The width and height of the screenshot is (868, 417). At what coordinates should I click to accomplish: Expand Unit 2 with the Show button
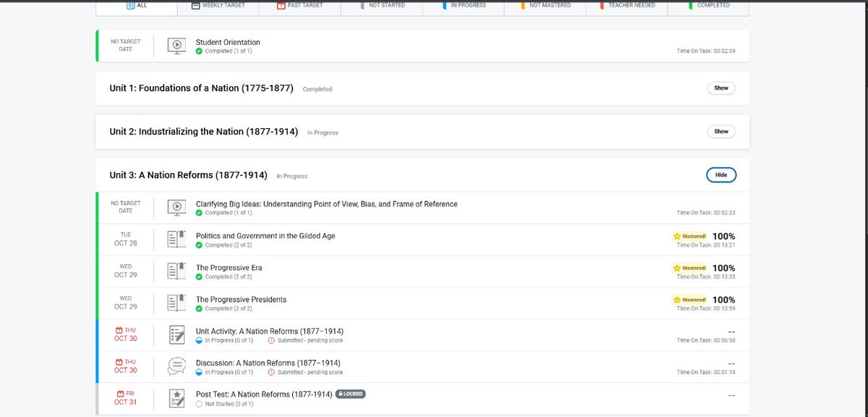point(721,132)
